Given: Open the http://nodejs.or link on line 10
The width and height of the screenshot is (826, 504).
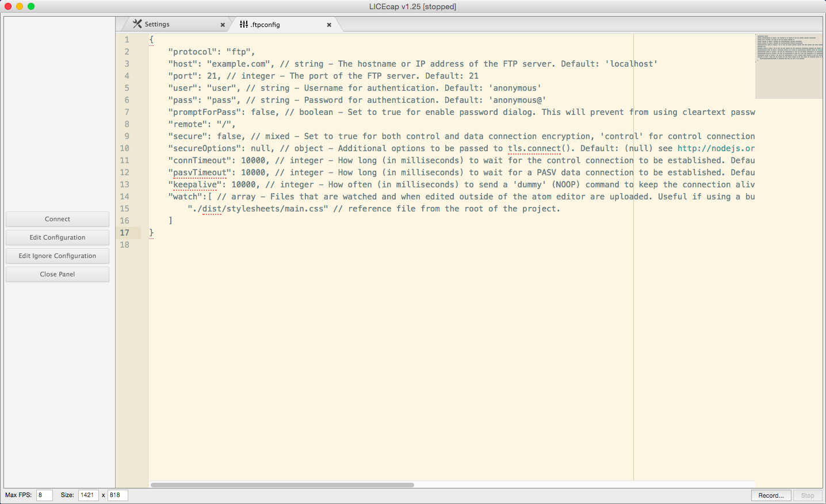Looking at the screenshot, I should click(x=716, y=148).
